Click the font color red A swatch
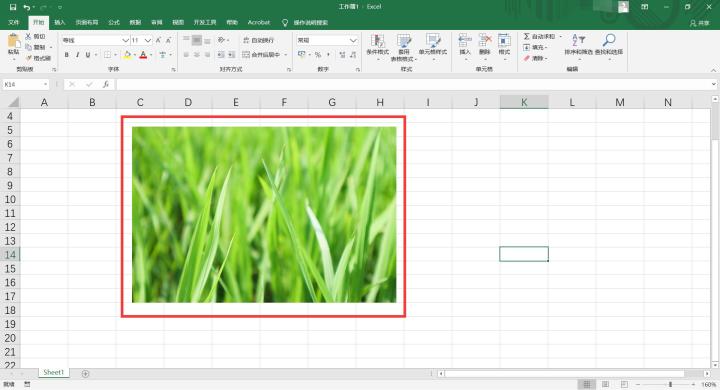Image resolution: width=720 pixels, height=390 pixels. [143, 55]
